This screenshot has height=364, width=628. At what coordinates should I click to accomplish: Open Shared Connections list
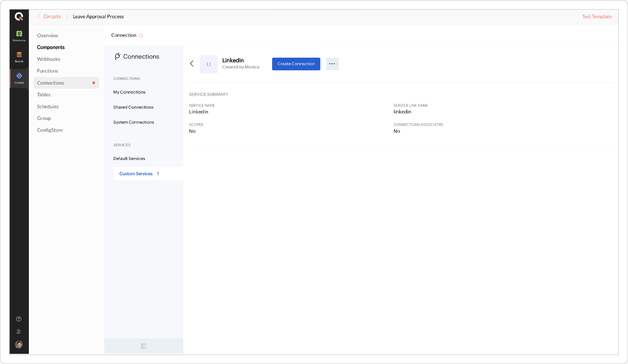tap(133, 107)
